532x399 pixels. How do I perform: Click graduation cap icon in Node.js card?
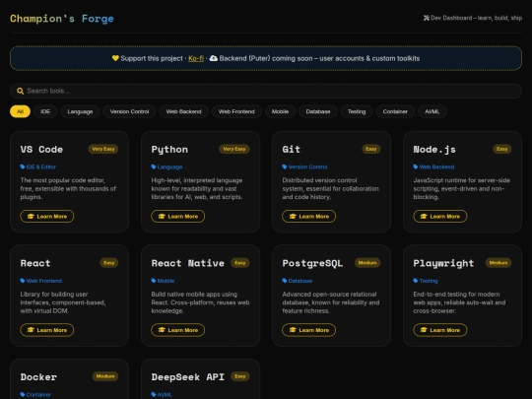click(424, 216)
